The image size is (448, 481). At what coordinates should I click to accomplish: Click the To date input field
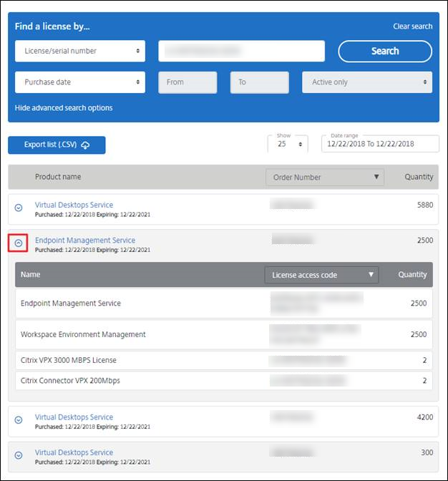pos(259,82)
